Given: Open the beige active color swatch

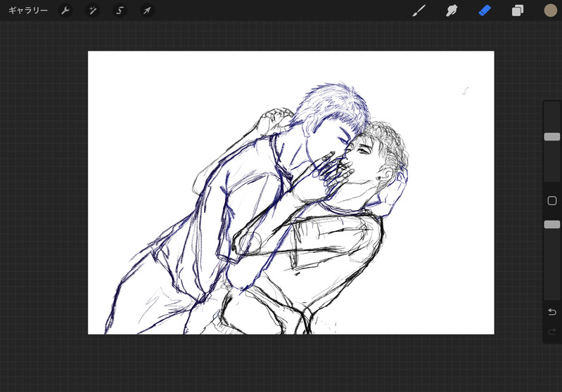Looking at the screenshot, I should 551,11.
